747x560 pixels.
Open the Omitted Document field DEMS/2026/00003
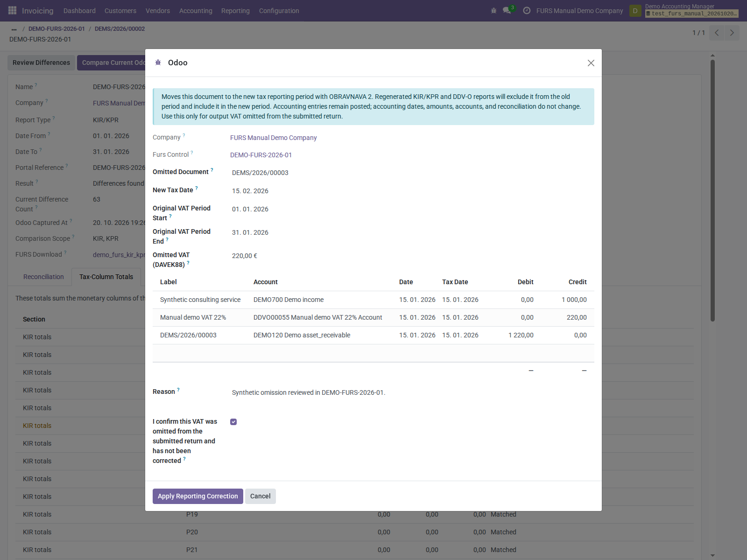pyautogui.click(x=412, y=173)
